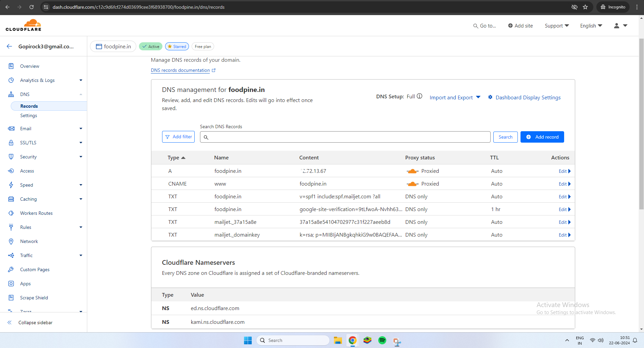Click the Cloudflare logo
Screen dimensions: 644x348
pos(23,25)
